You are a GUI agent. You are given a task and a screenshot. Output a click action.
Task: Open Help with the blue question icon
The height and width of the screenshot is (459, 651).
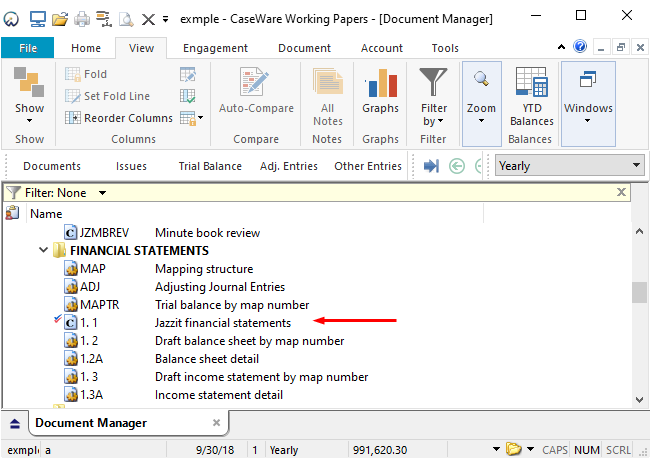(x=580, y=46)
